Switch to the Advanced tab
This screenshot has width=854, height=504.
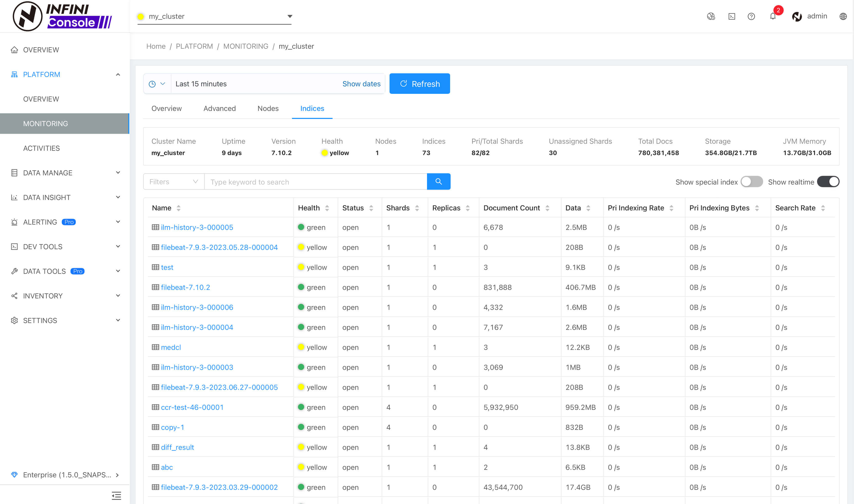click(220, 108)
